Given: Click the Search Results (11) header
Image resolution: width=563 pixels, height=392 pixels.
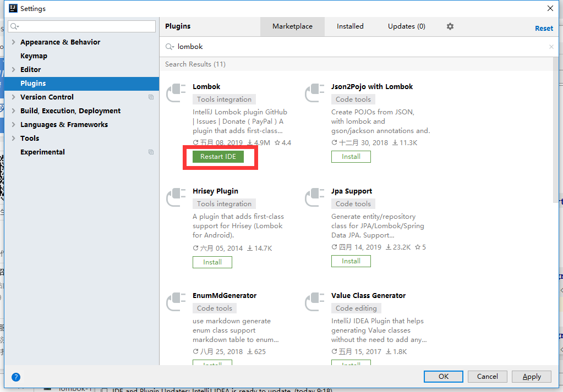Looking at the screenshot, I should point(195,64).
